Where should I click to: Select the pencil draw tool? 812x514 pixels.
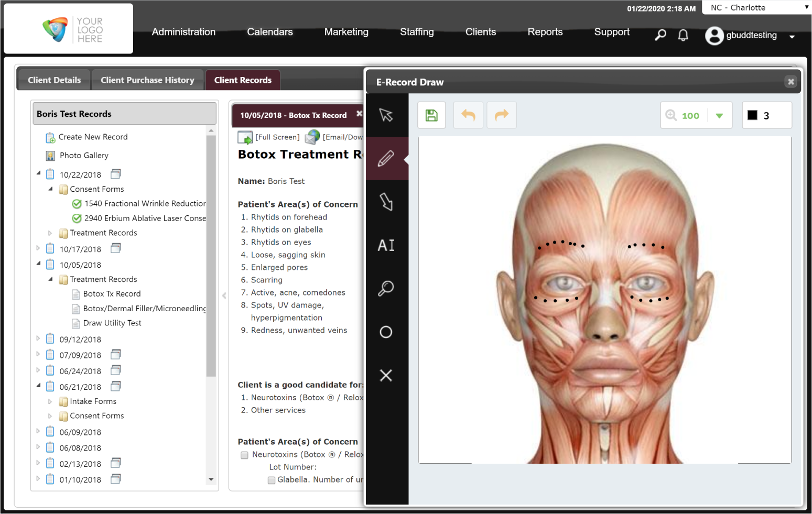[386, 158]
